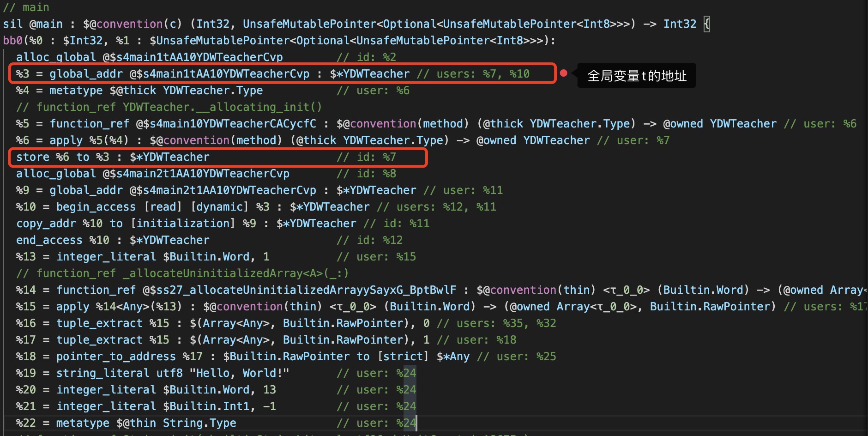Click '%19 = string_literal utf8' line
The image size is (868, 436).
[x=216, y=373]
